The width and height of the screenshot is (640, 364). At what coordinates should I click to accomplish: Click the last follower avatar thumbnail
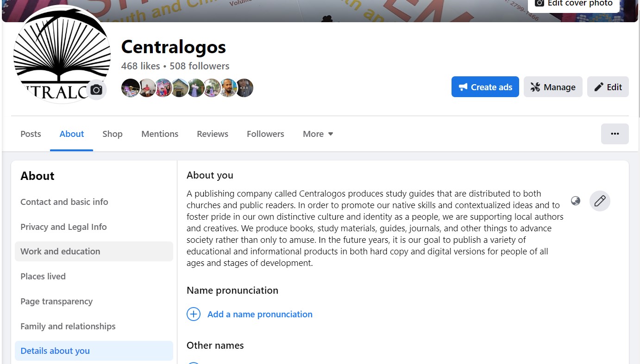coord(245,88)
